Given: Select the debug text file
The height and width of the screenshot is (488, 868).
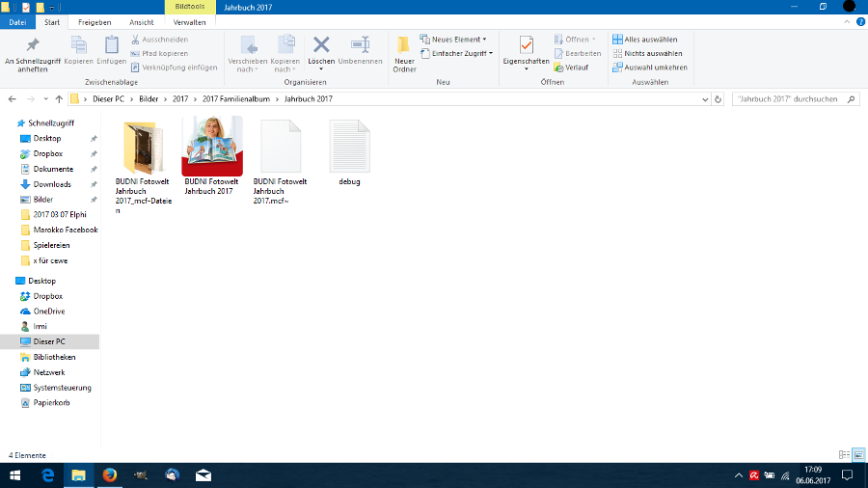Looking at the screenshot, I should pos(349,152).
